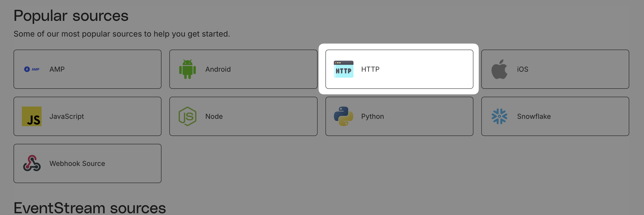Click the green Android robot icon
Screen dimensions: 644x215
point(188,69)
